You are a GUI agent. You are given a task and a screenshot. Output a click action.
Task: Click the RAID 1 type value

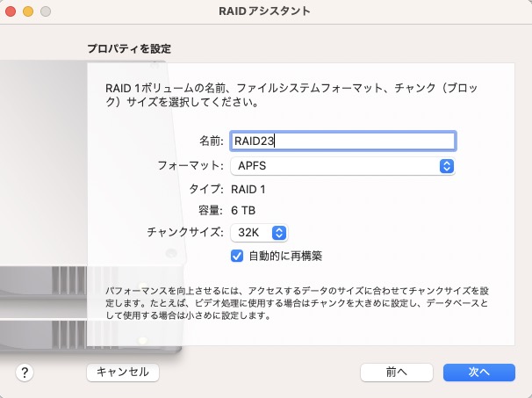[x=248, y=189]
